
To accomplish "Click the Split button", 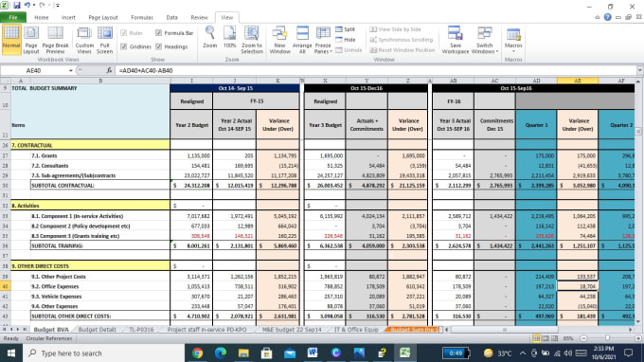I will pos(346,29).
